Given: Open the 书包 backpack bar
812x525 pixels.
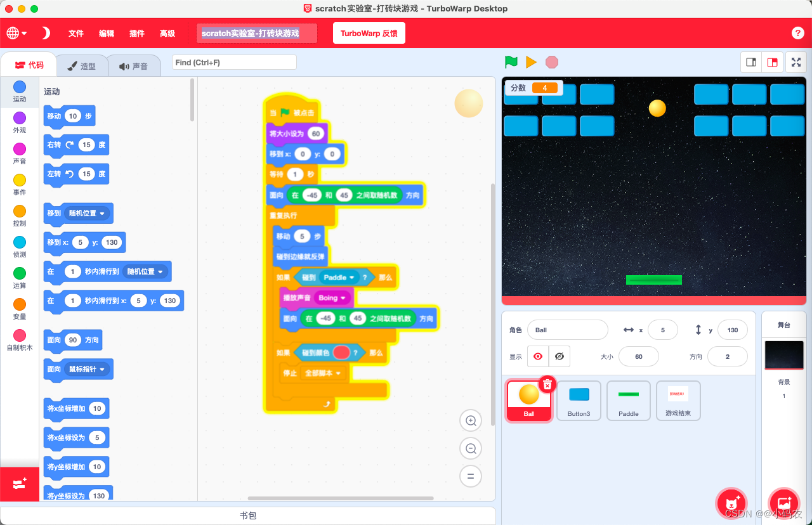Looking at the screenshot, I should [248, 515].
